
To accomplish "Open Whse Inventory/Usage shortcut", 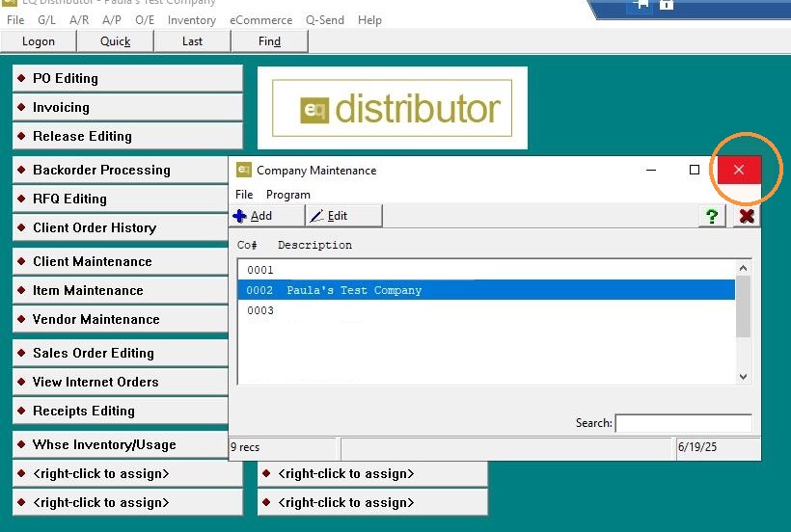I will click(120, 445).
